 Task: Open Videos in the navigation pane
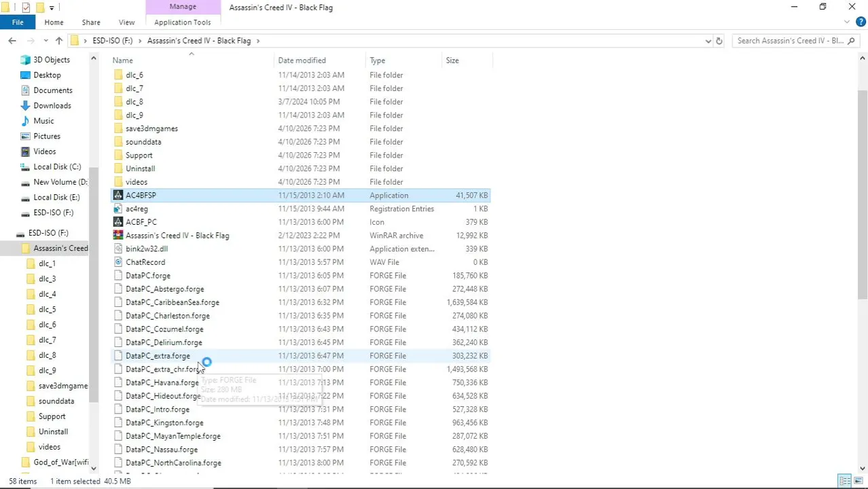click(x=45, y=151)
